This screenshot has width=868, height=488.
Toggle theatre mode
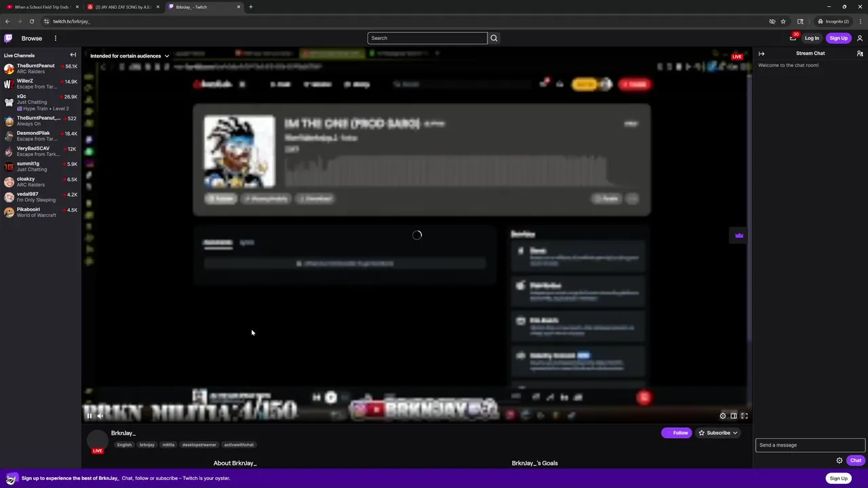734,415
